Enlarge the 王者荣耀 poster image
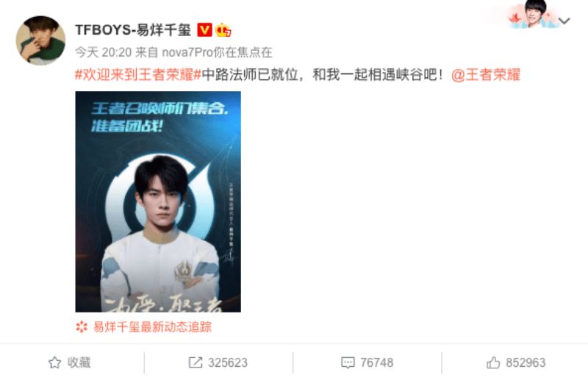Viewport: 588px width, 380px height. click(x=158, y=202)
